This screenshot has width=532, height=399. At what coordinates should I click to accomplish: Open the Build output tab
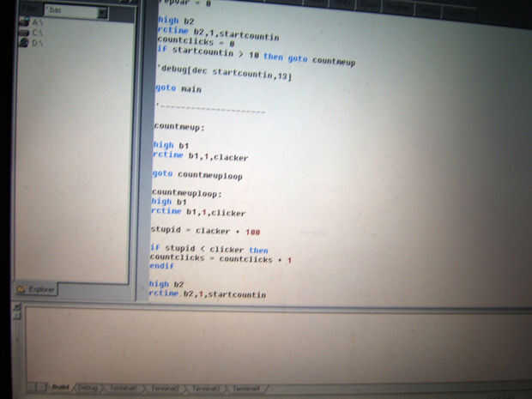[61, 387]
